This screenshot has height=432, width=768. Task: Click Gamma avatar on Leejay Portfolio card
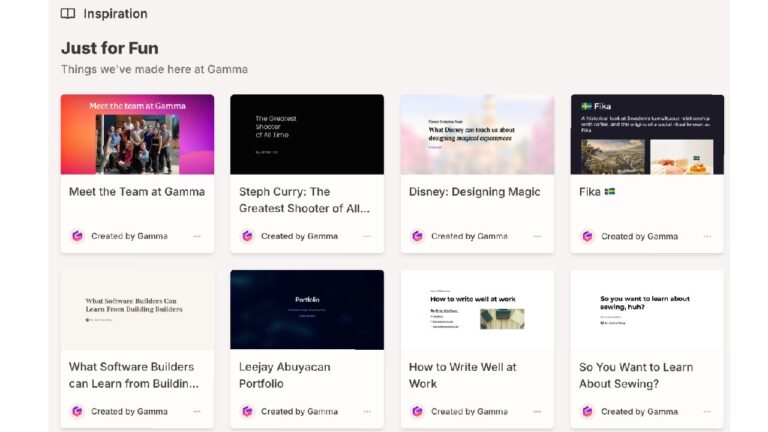[247, 411]
